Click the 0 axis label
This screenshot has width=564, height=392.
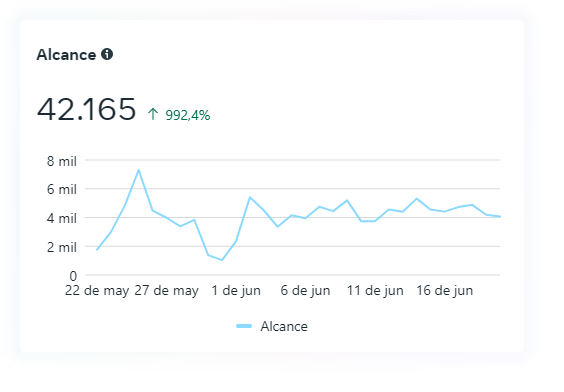(x=73, y=276)
